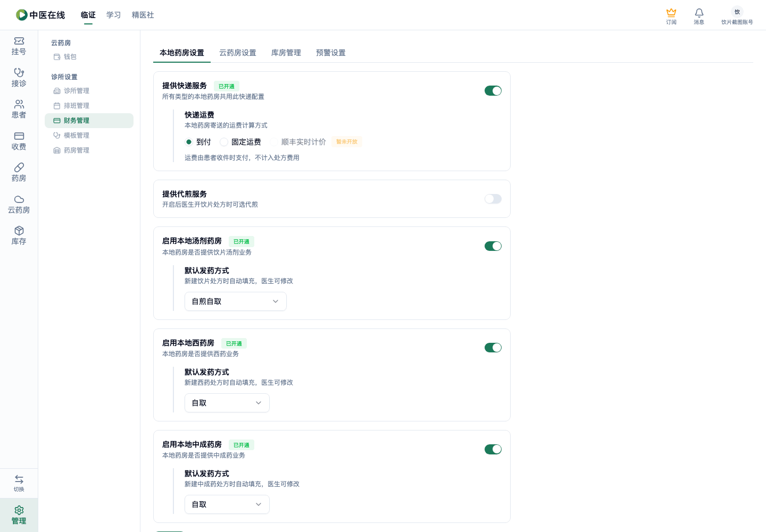Click 已开通 badge beside 启用本地中成药房
The image size is (766, 532).
tap(242, 445)
